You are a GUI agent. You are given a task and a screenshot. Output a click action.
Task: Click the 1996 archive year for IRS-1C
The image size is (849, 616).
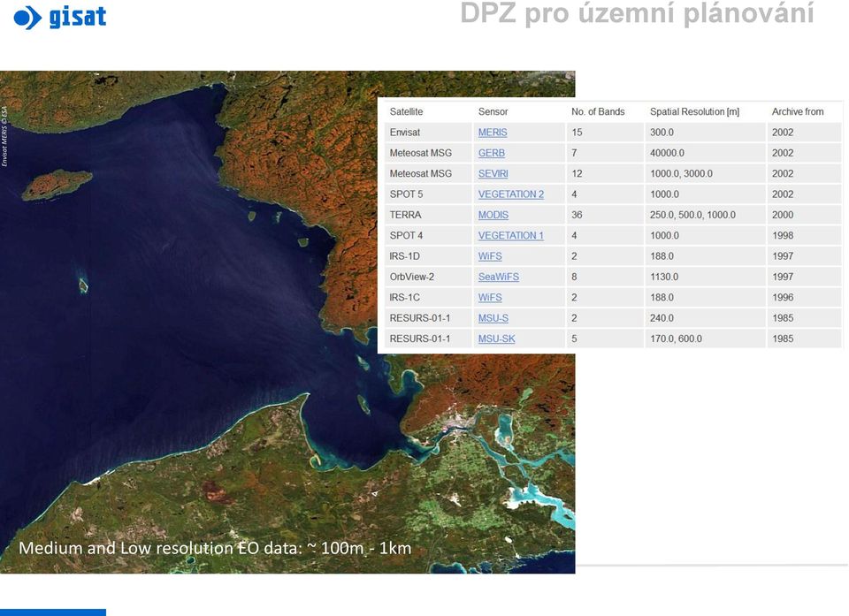point(783,297)
